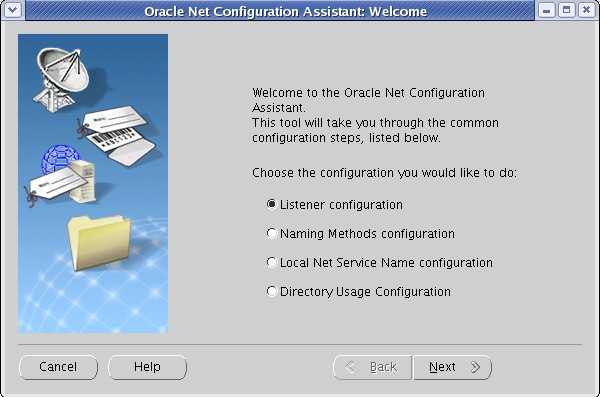Pick Directory Usage Configuration radio button

pyautogui.click(x=271, y=292)
